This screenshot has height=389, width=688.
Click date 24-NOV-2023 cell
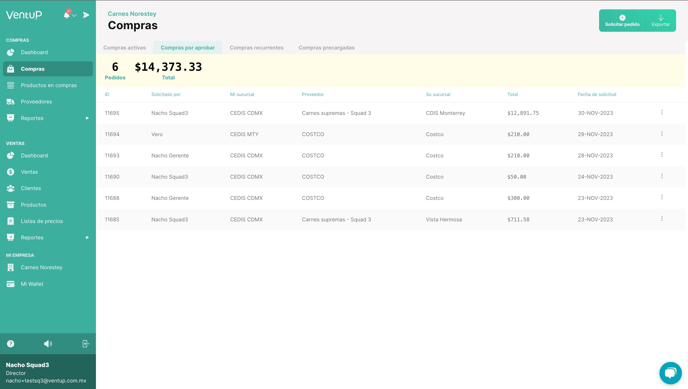coord(595,177)
